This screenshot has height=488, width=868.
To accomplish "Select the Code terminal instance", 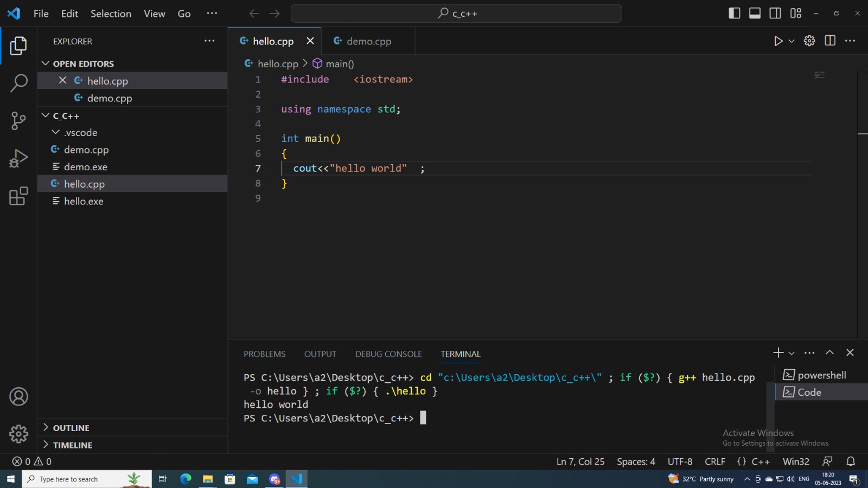I will 821,392.
